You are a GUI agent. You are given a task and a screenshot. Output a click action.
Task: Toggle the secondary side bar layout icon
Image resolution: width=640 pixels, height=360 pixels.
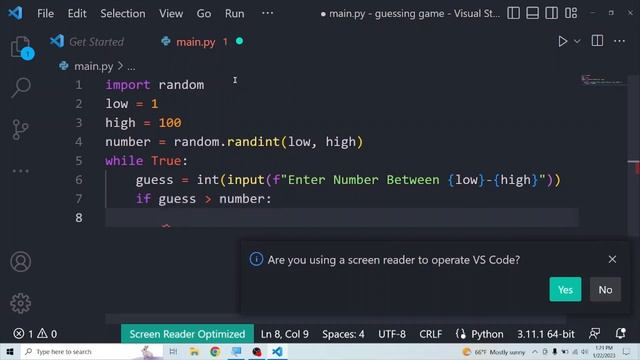551,13
